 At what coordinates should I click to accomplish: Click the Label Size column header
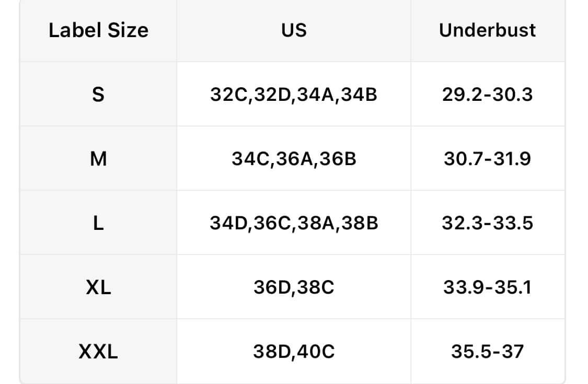tap(98, 30)
